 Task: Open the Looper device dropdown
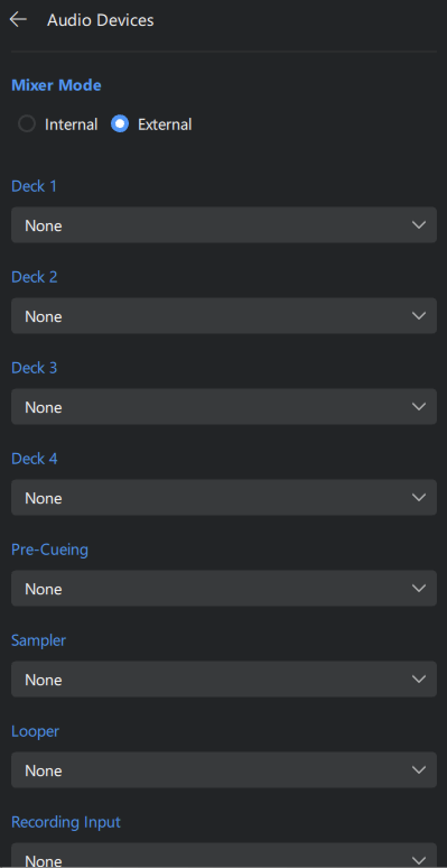pyautogui.click(x=224, y=769)
